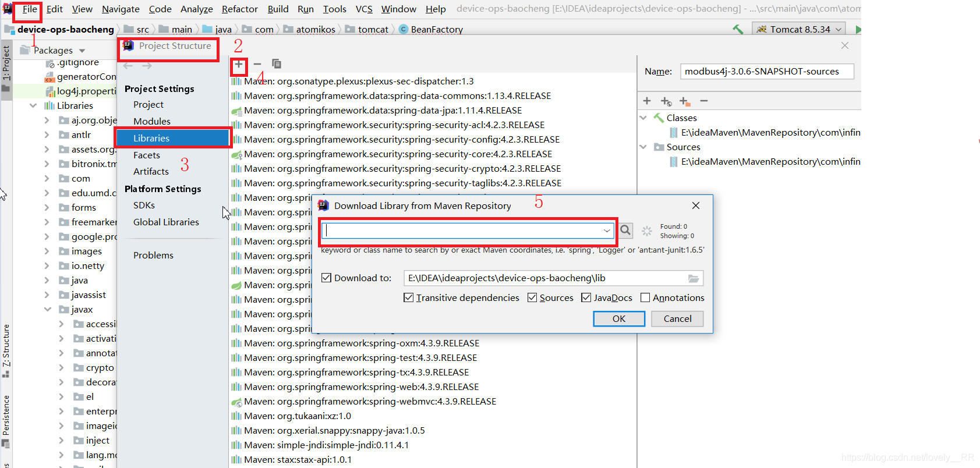This screenshot has width=980, height=468.
Task: Collapse the javax package node
Action: [48, 309]
